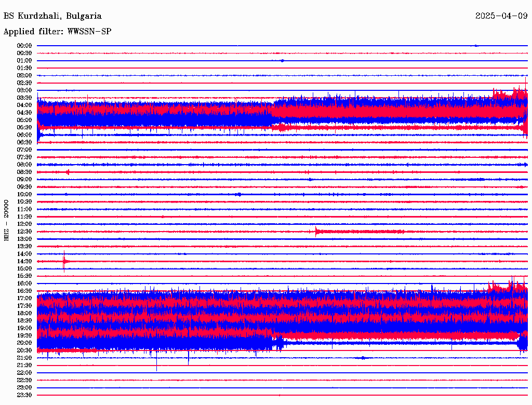Select the 01:30 time label
The image size is (532, 405).
pyautogui.click(x=24, y=68)
